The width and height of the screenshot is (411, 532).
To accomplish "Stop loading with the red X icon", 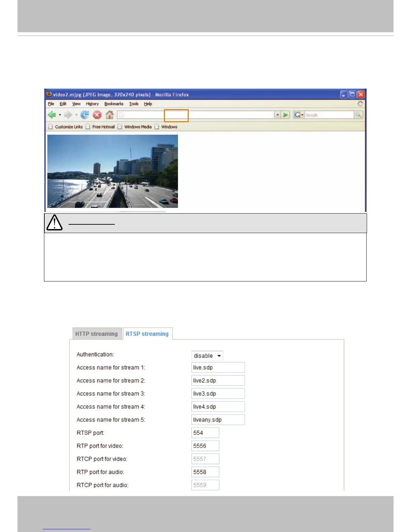I will tap(97, 115).
